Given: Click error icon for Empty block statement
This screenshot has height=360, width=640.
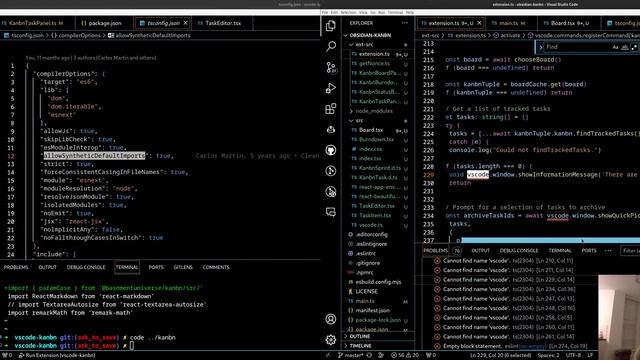Looking at the screenshot, I should pos(437,346).
